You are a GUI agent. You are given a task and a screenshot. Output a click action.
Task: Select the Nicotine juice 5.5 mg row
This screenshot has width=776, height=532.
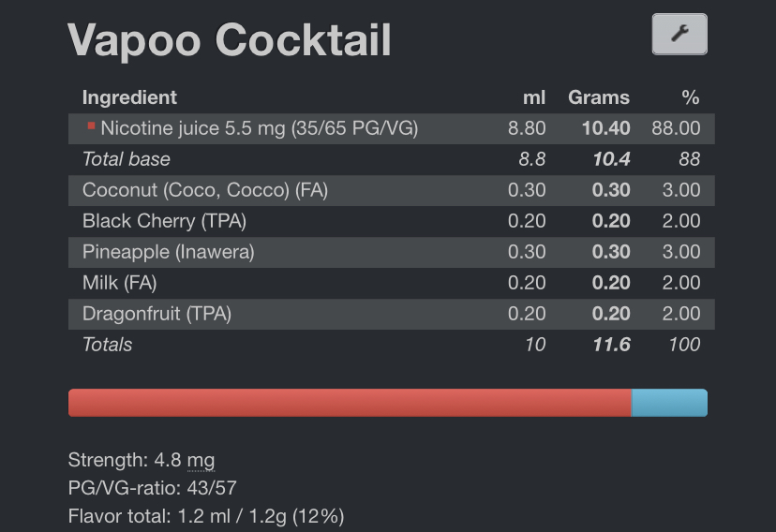click(392, 128)
